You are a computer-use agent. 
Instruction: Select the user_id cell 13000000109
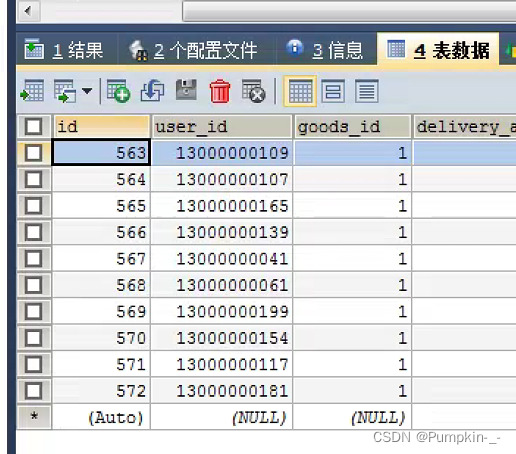pyautogui.click(x=222, y=153)
